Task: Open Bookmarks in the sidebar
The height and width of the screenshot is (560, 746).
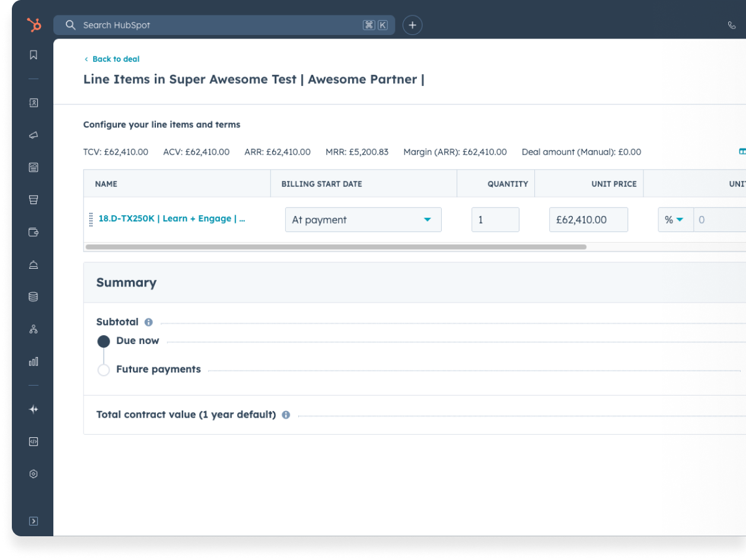Action: (x=34, y=55)
